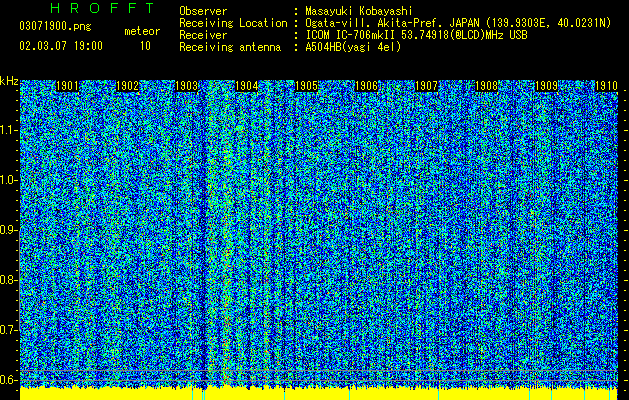This screenshot has width=629, height=400.
Task: Click the meteor label
Action: [142, 31]
